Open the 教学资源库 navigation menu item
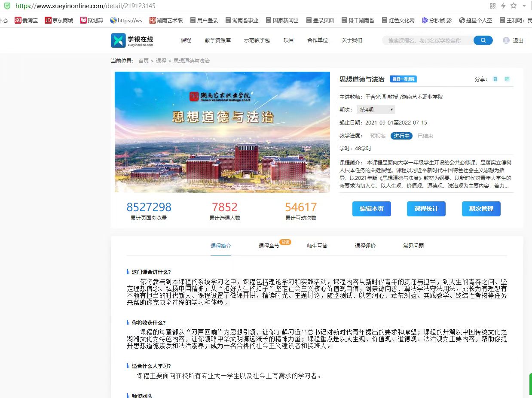Screen dimensions: 532x398 218,40
